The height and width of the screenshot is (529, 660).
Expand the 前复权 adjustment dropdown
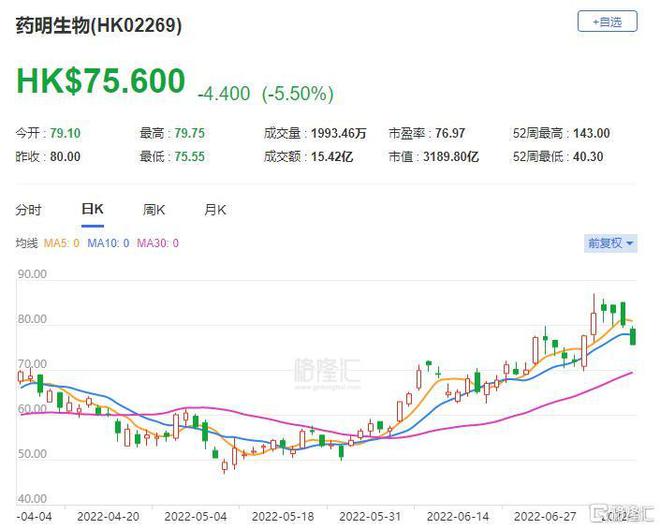[610, 243]
